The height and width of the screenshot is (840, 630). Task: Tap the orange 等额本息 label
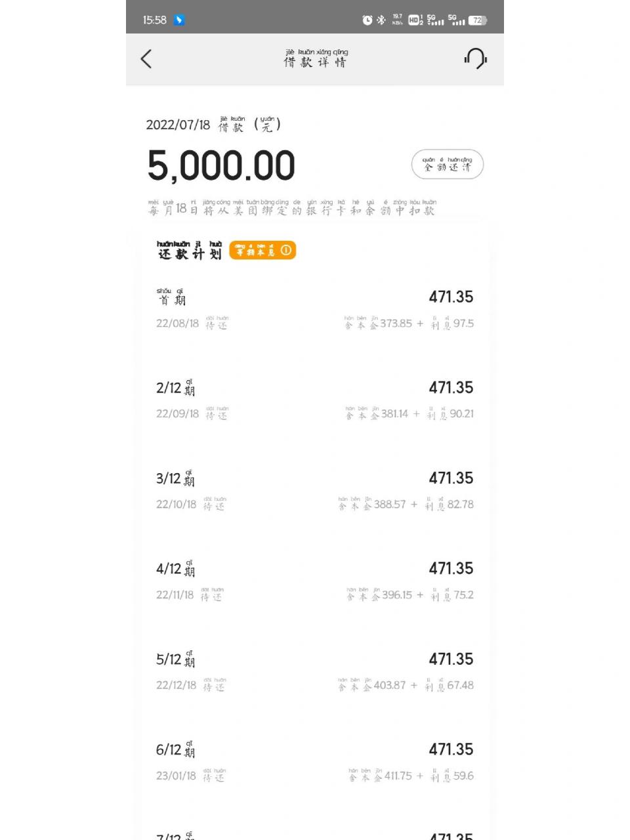pos(256,250)
